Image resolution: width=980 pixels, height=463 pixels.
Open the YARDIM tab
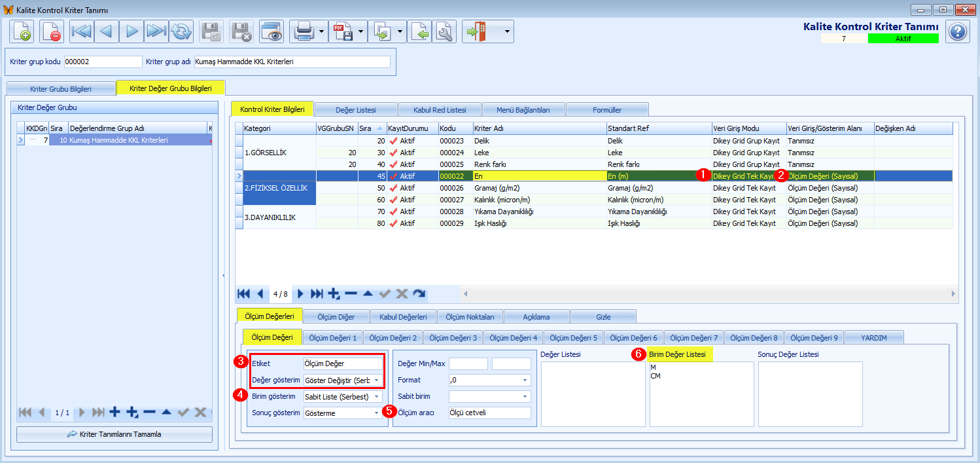[874, 338]
